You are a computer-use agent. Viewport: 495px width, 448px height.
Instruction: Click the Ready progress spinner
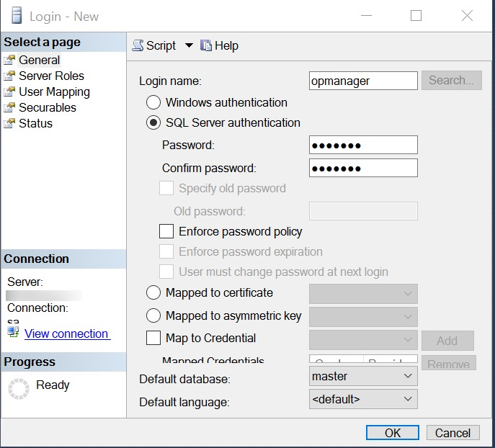18,389
